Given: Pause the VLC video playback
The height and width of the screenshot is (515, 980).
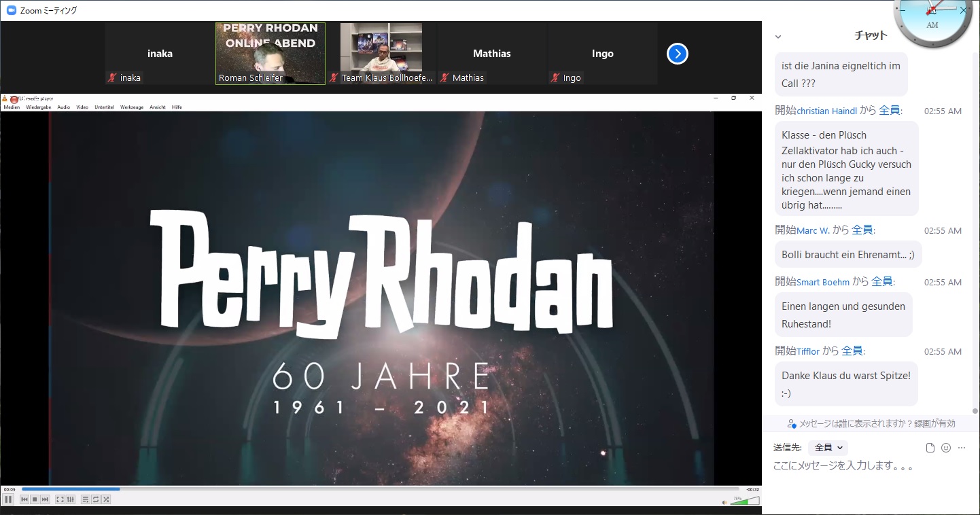Looking at the screenshot, I should click(x=9, y=499).
